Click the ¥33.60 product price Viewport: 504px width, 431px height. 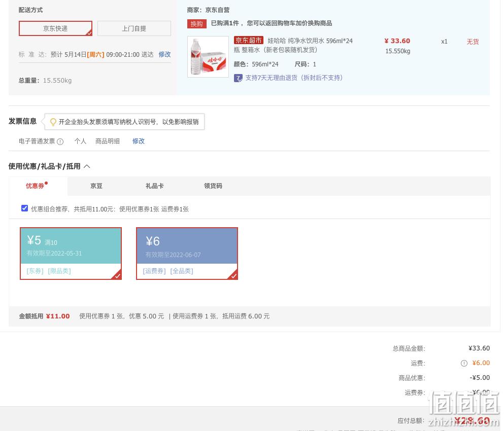click(x=397, y=41)
